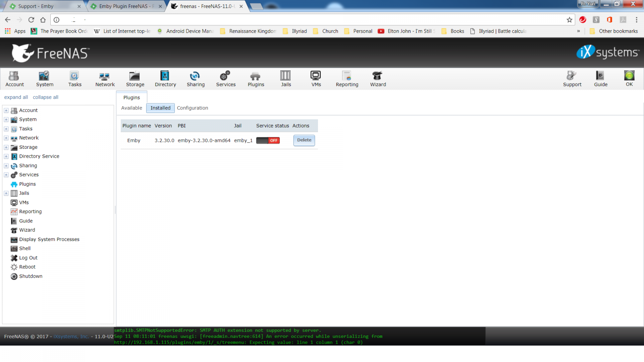Launch the Wizard from the toolbar

pos(378,79)
